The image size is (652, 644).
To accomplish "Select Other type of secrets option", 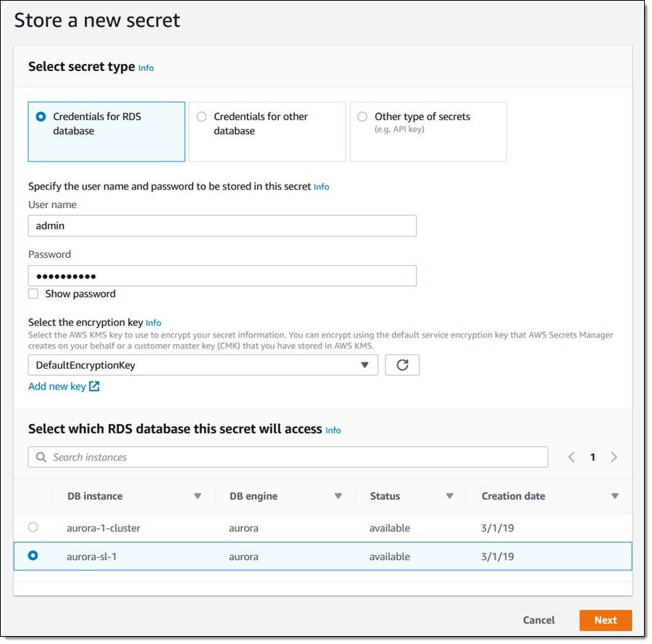I will pos(362,117).
